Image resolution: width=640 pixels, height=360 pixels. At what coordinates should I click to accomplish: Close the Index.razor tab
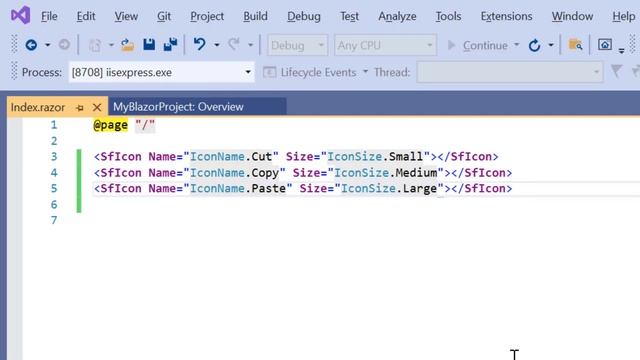[97, 107]
